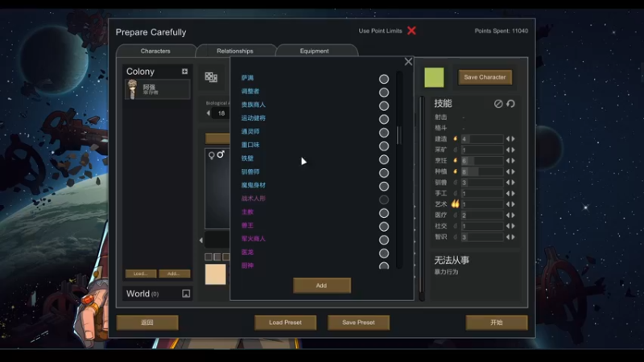
Task: Click left arrow beside the dark portrait bar
Action: click(200, 240)
